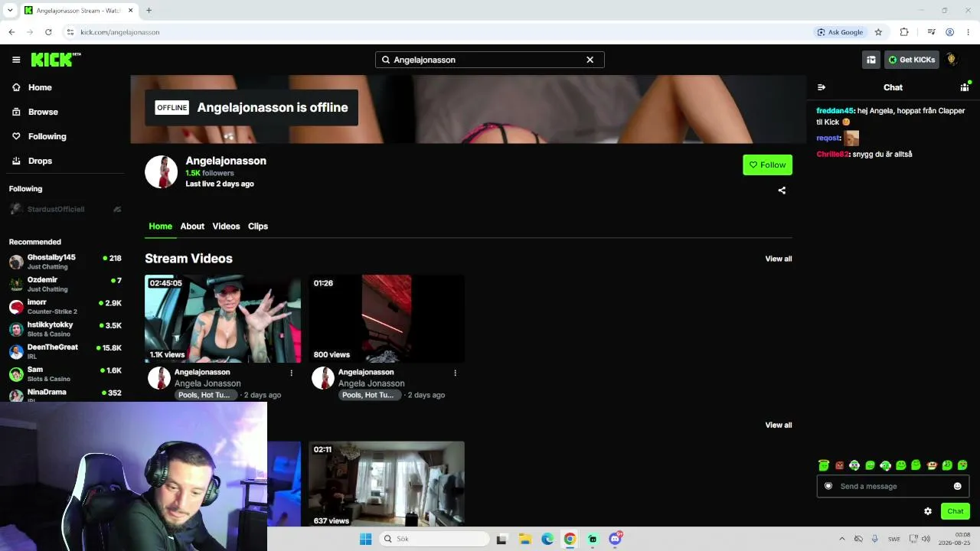Click the KICK logo
The width and height of the screenshot is (980, 551).
tap(56, 60)
